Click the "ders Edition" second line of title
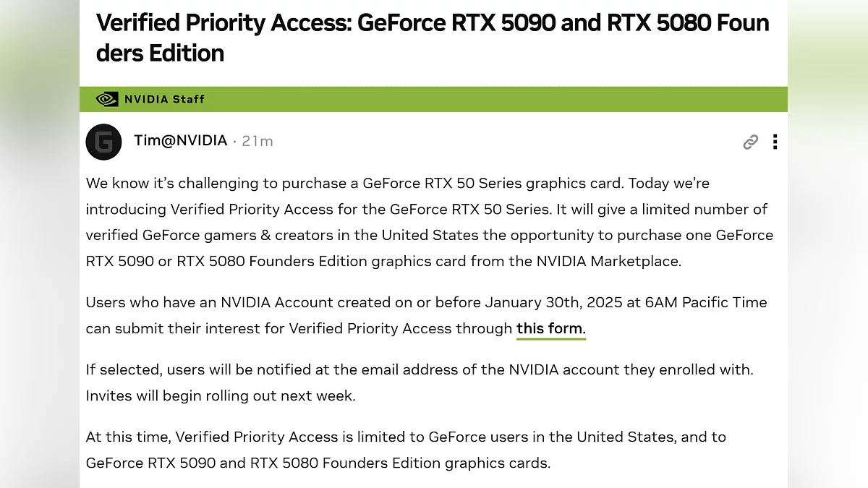868x488 pixels. (160, 53)
